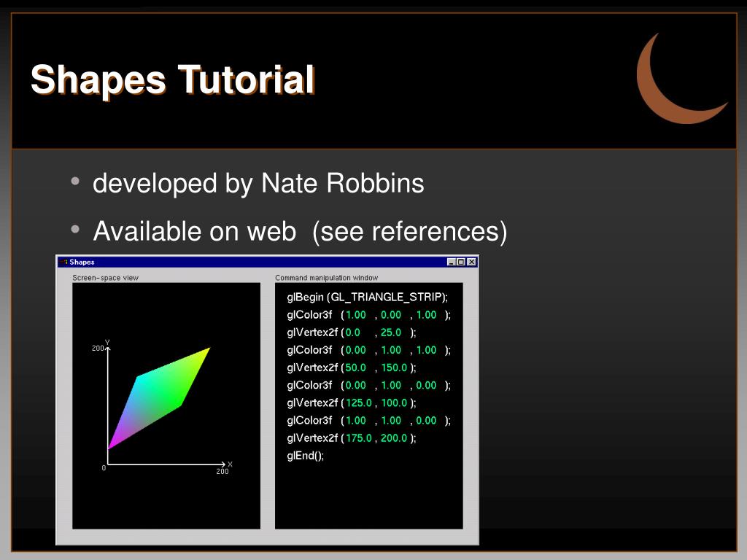This screenshot has height=560, width=747.
Task: Select the 175.0 vertex value
Action: click(358, 438)
